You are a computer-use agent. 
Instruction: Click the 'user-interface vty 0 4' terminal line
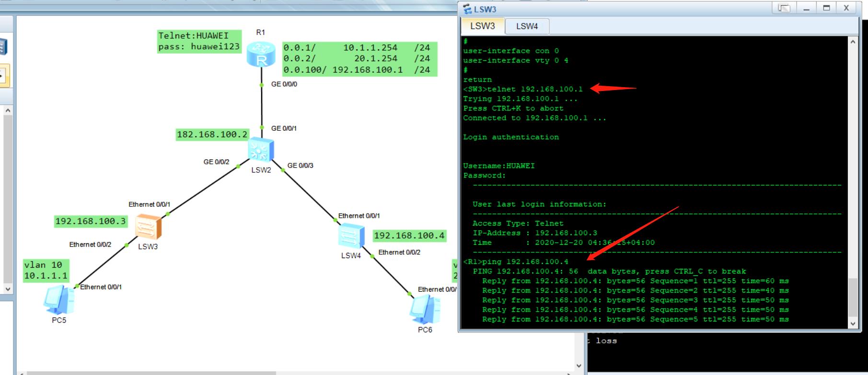coord(516,60)
